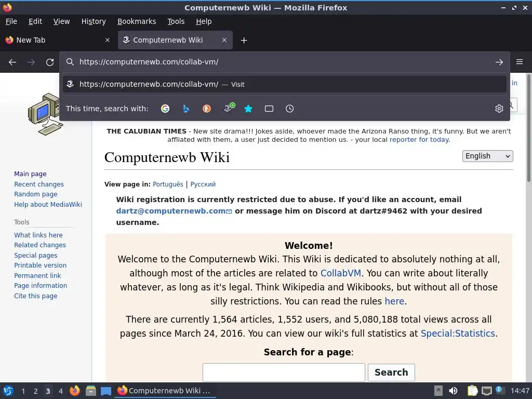Open Special pages link
Screen dimensions: 532x399
click(x=36, y=255)
